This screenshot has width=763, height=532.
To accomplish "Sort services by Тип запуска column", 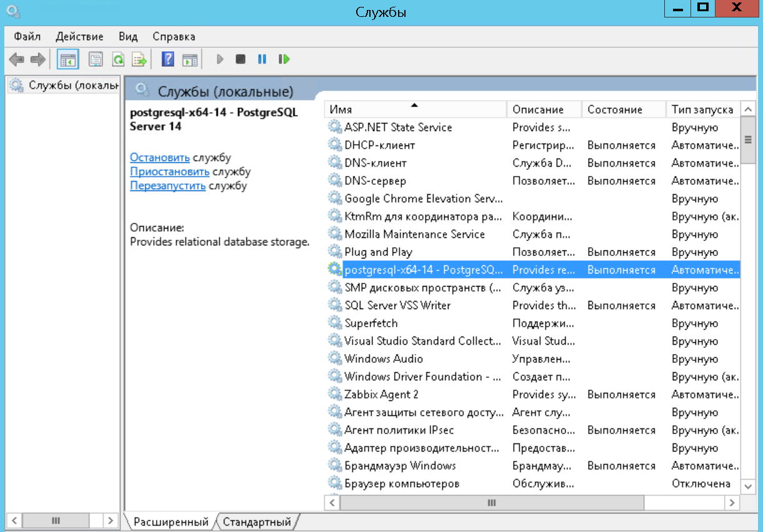I will coord(702,109).
